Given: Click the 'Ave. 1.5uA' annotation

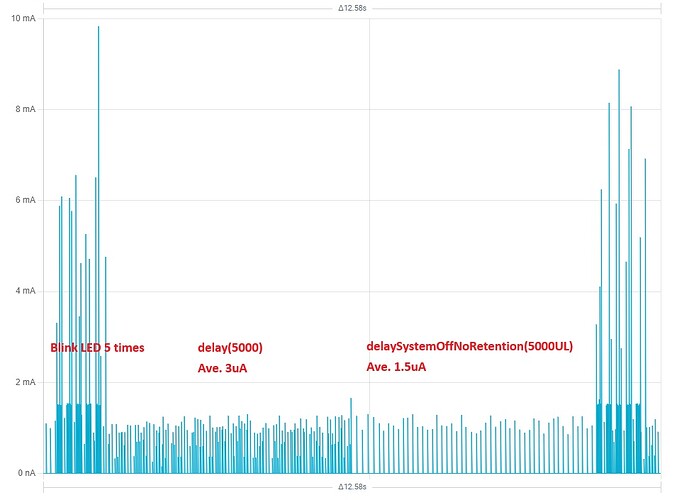Looking at the screenshot, I should point(397,367).
